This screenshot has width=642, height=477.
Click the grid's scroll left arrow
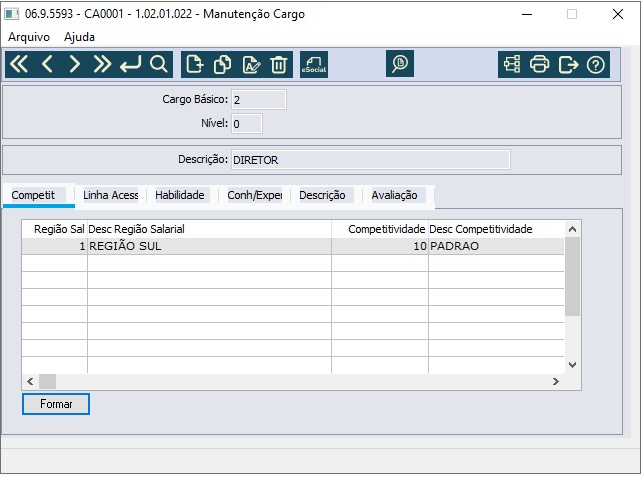pos(30,382)
